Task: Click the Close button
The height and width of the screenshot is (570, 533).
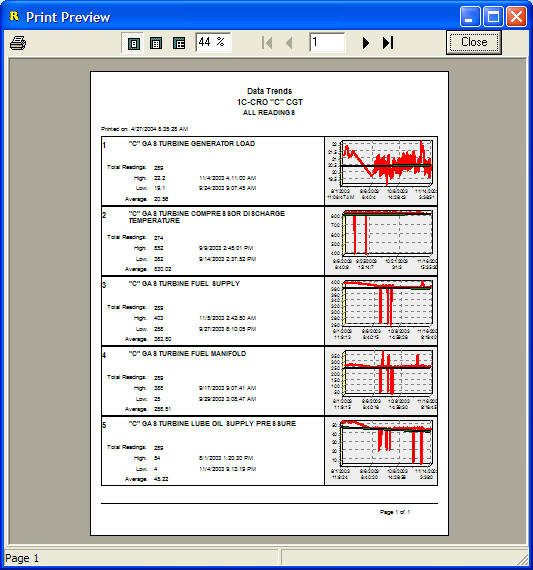Action: [x=474, y=43]
